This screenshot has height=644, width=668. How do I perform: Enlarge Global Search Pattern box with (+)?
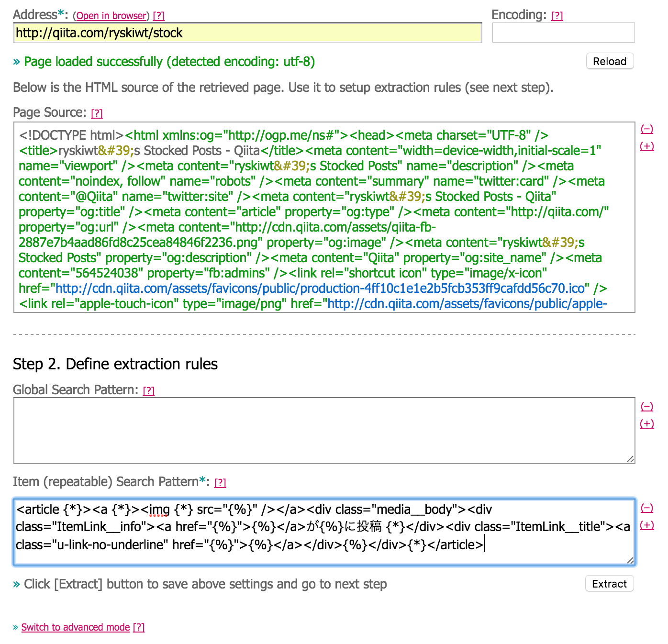coord(647,423)
